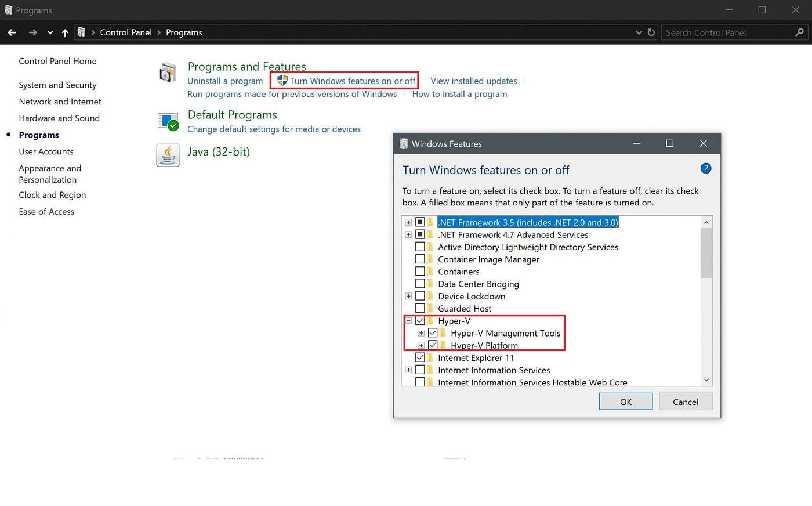This screenshot has width=812, height=506.
Task: Open Ease of Access category
Action: click(46, 212)
